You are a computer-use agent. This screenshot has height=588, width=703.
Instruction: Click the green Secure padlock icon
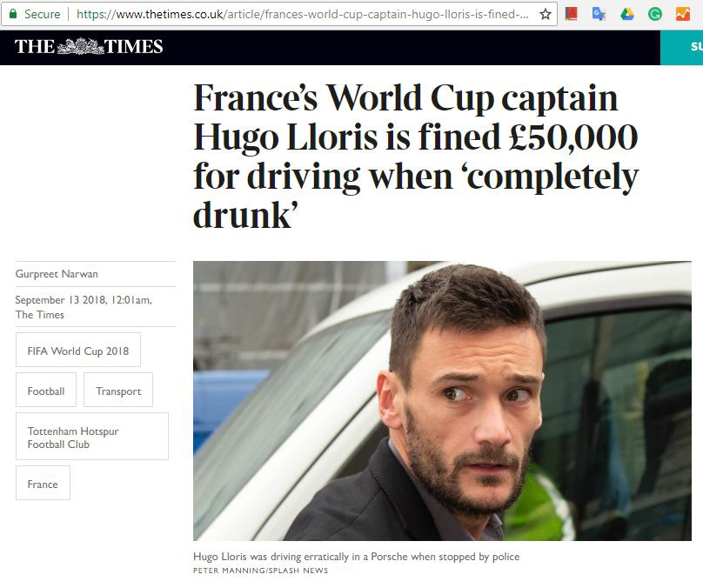coord(13,14)
